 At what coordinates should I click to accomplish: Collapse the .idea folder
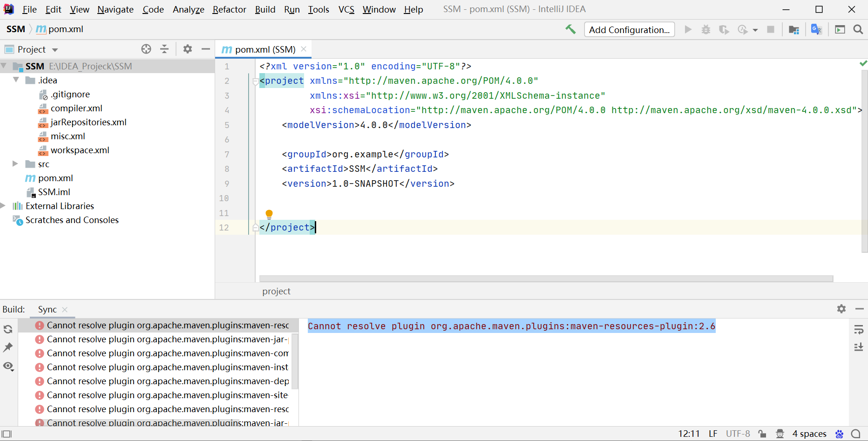pos(16,80)
